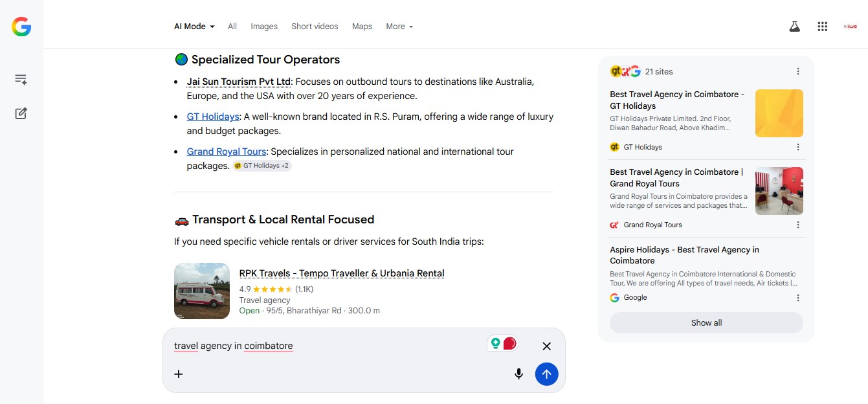Open AI Mode history icon in sidebar
The image size is (868, 404).
(x=21, y=80)
